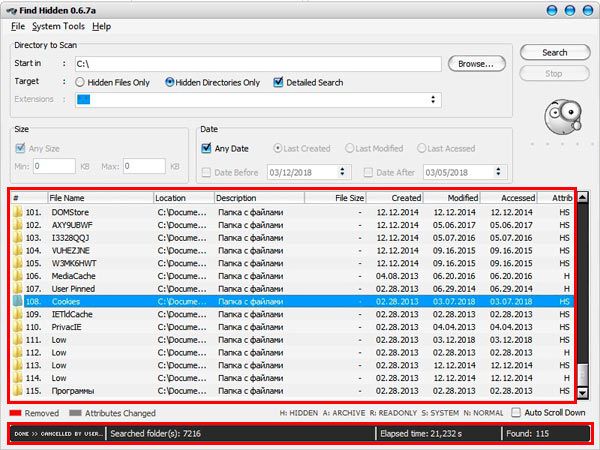Click the Search button
Screen dimensions: 600x450
(x=555, y=52)
